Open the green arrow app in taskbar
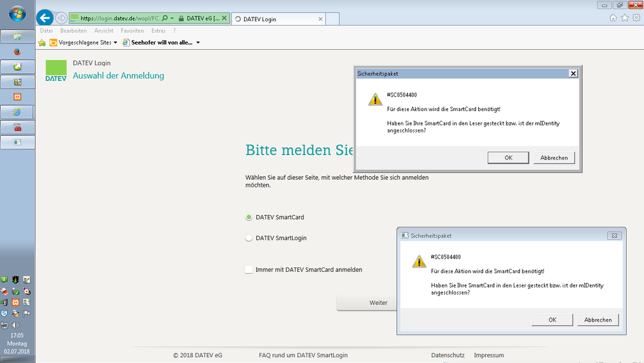 point(17,67)
